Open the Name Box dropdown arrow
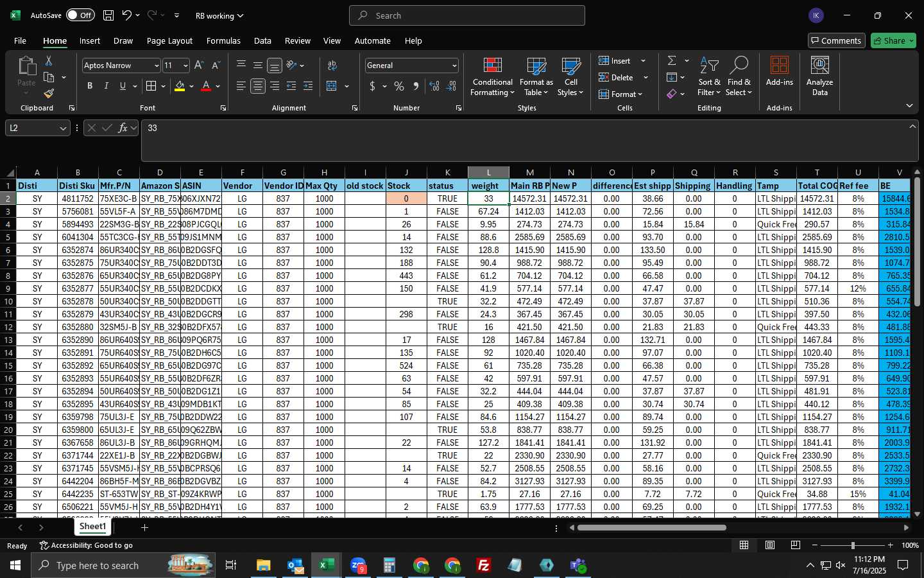This screenshot has width=924, height=578. 63,128
